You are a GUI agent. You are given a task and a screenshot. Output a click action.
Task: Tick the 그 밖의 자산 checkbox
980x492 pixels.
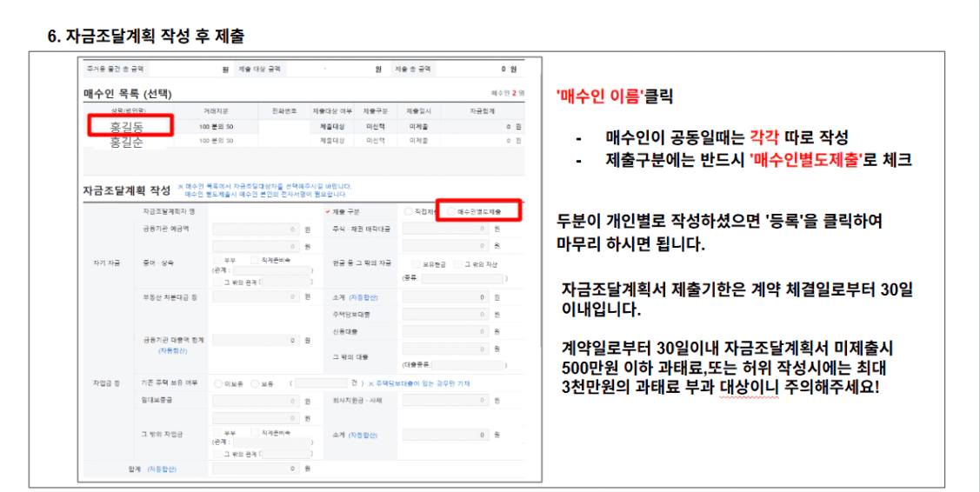457,263
